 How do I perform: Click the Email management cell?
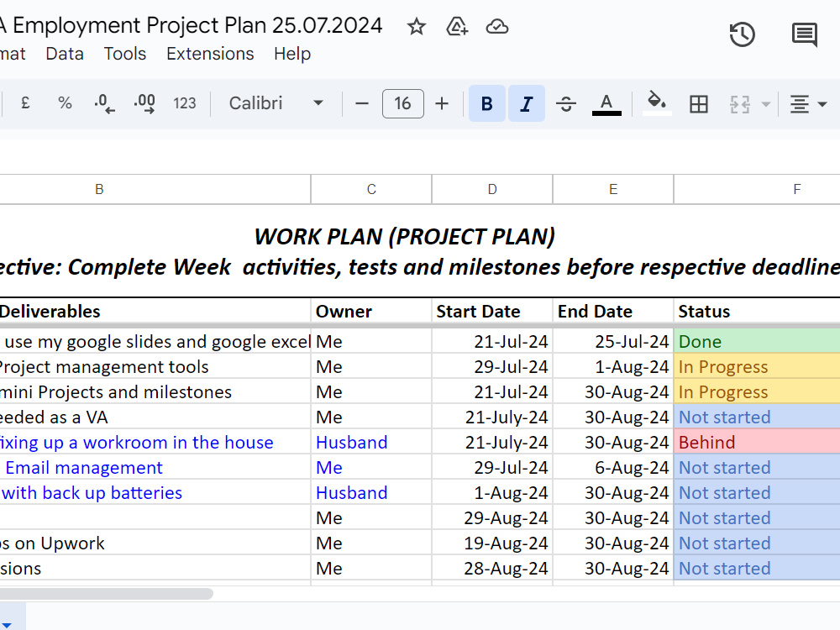[155, 467]
